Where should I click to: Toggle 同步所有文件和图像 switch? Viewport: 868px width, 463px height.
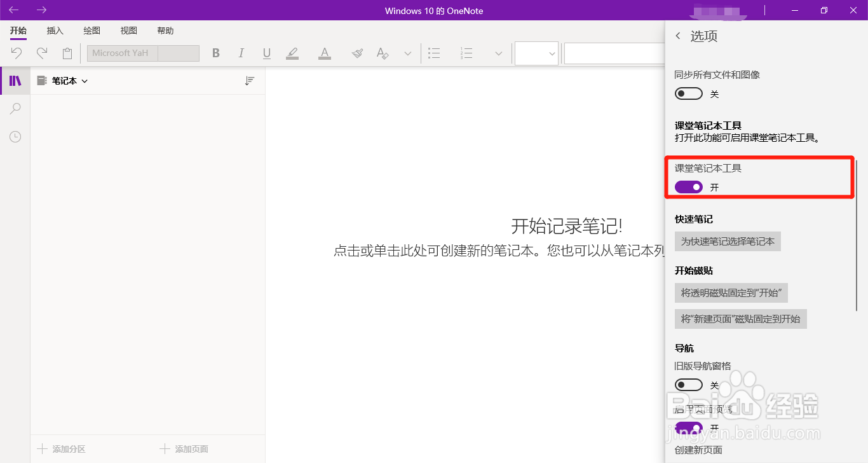pyautogui.click(x=689, y=94)
